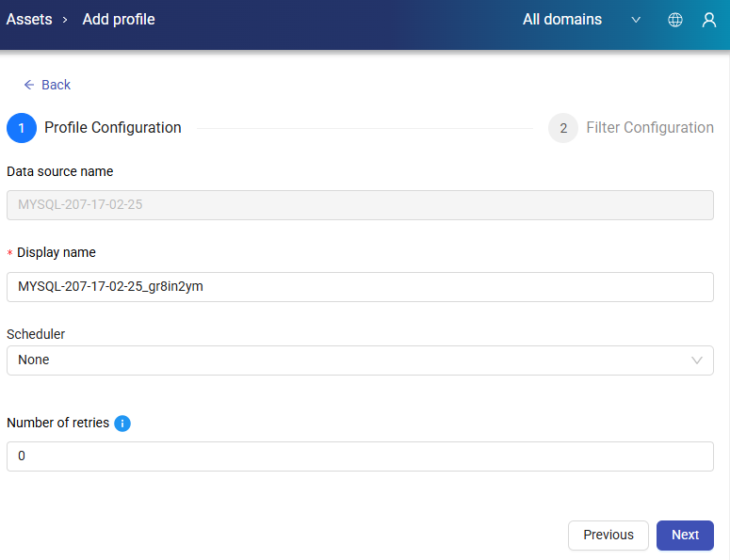Click the breadcrumb separator chevron
The image size is (730, 560).
pos(65,20)
